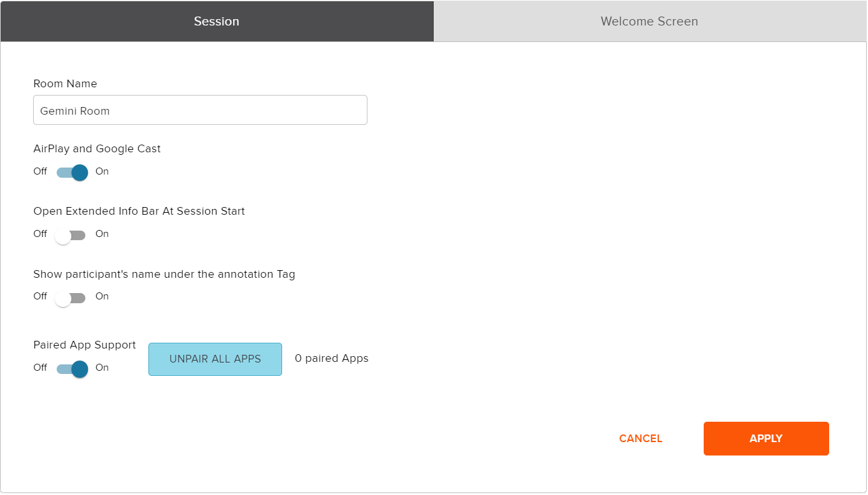Click inside the Room Name field
Screen dimensions: 868x495
click(200, 110)
